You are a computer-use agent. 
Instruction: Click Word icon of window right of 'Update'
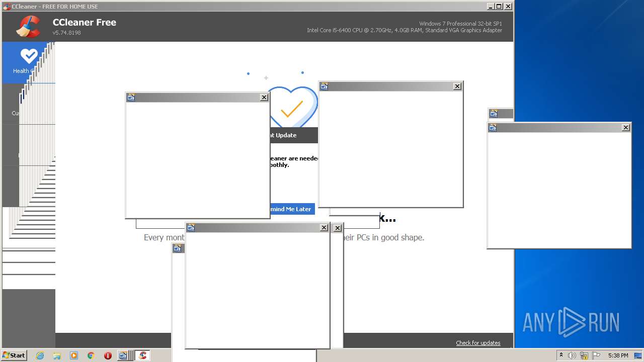coord(324,86)
